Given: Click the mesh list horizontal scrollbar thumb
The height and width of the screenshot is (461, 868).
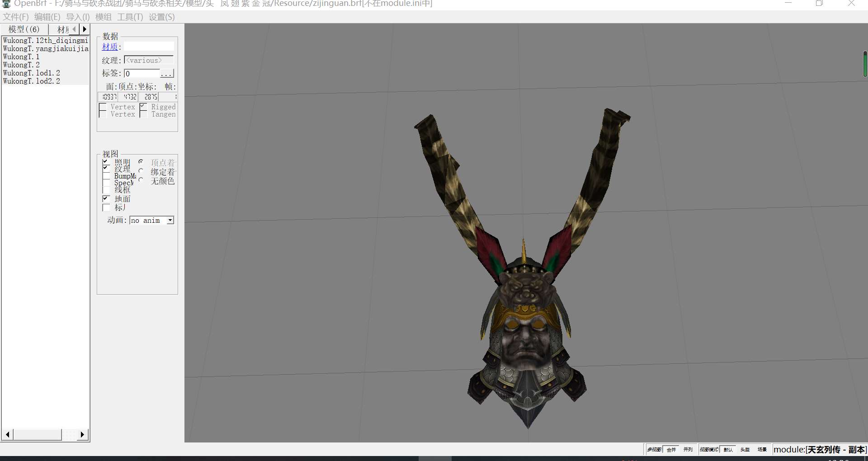Looking at the screenshot, I should (x=38, y=435).
